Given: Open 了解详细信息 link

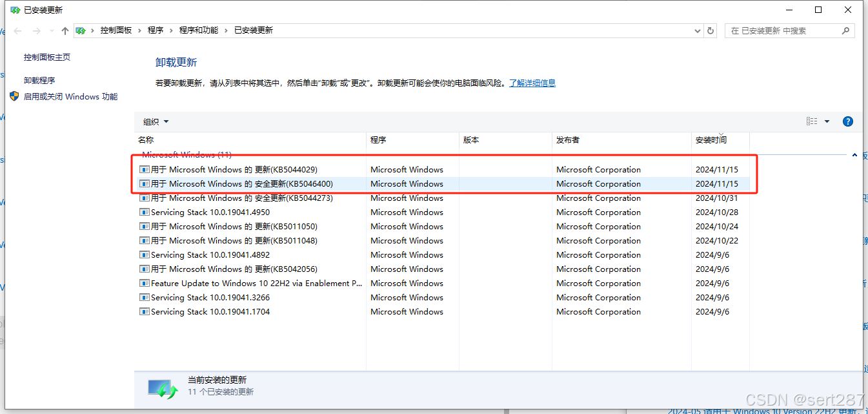Looking at the screenshot, I should point(532,83).
